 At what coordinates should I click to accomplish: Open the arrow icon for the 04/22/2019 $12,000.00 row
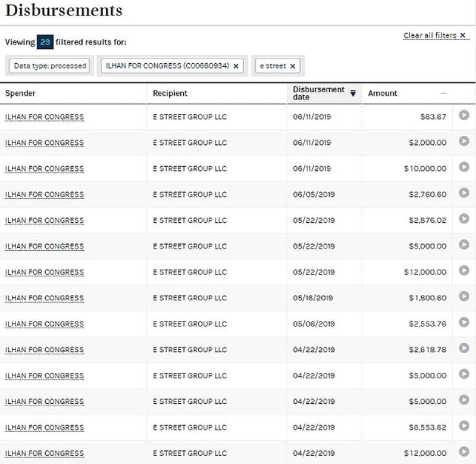tap(464, 451)
